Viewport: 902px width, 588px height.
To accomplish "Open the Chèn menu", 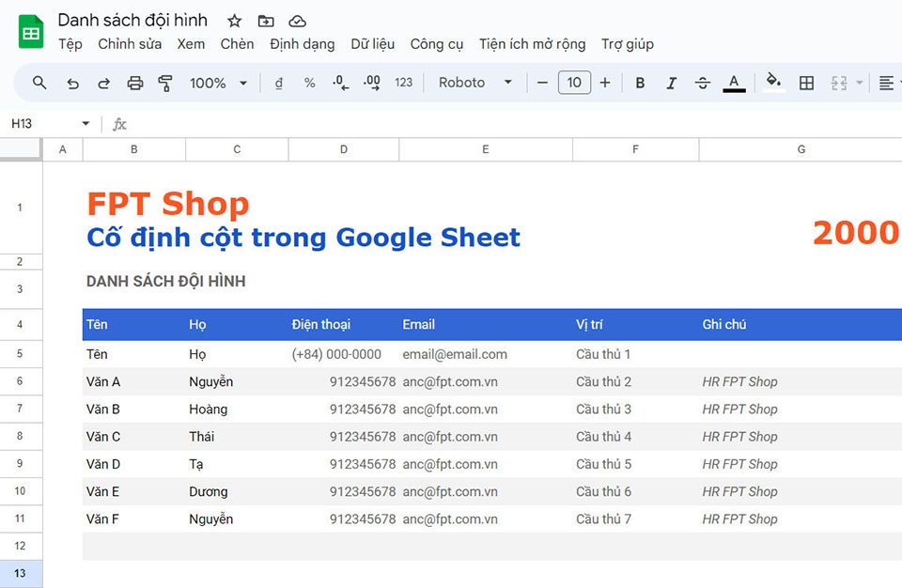I will [237, 44].
